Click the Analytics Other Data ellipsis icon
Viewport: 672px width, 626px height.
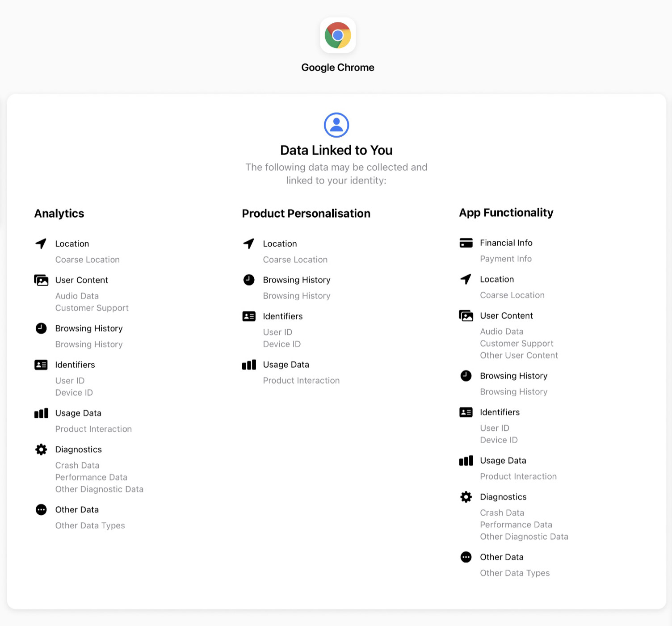pyautogui.click(x=41, y=510)
